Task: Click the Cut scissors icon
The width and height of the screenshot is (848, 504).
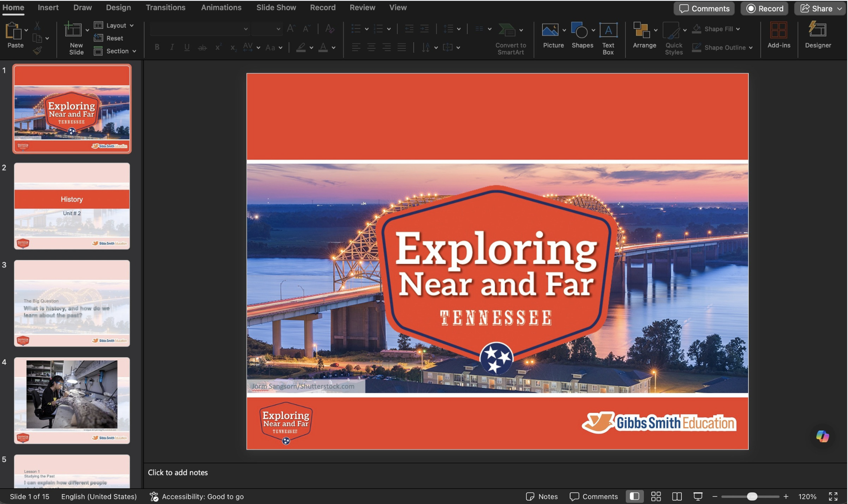Action: [x=37, y=26]
